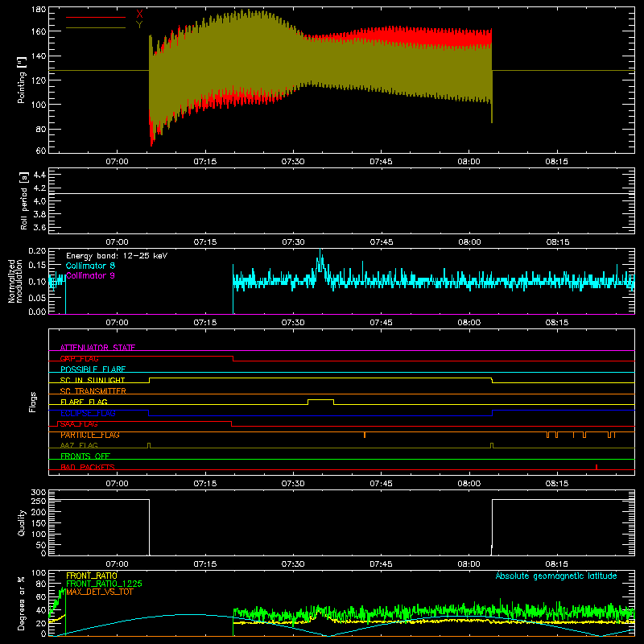Click the 07:15 label under Roll period plot
The height and width of the screenshot is (644, 644).
(x=205, y=242)
